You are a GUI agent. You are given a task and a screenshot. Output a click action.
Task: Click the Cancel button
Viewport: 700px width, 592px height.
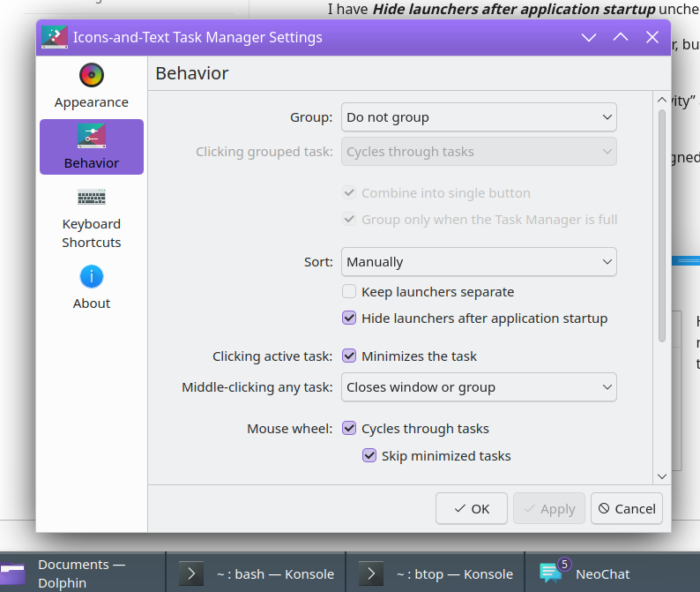626,508
